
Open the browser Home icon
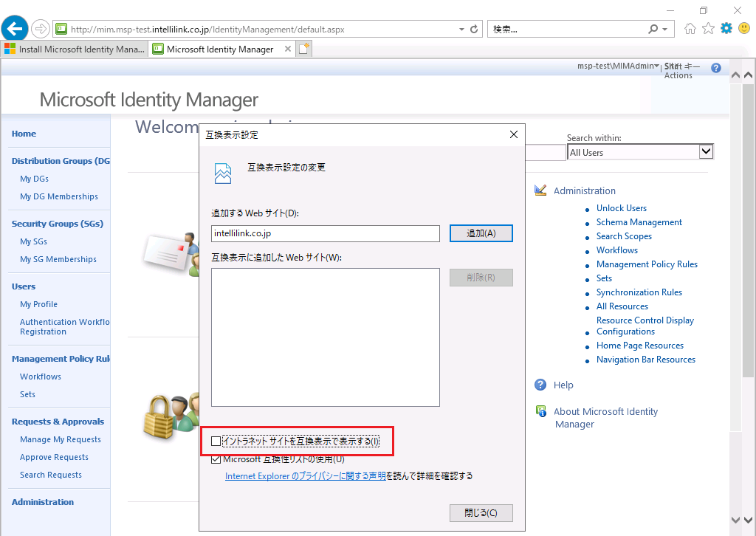click(x=690, y=29)
